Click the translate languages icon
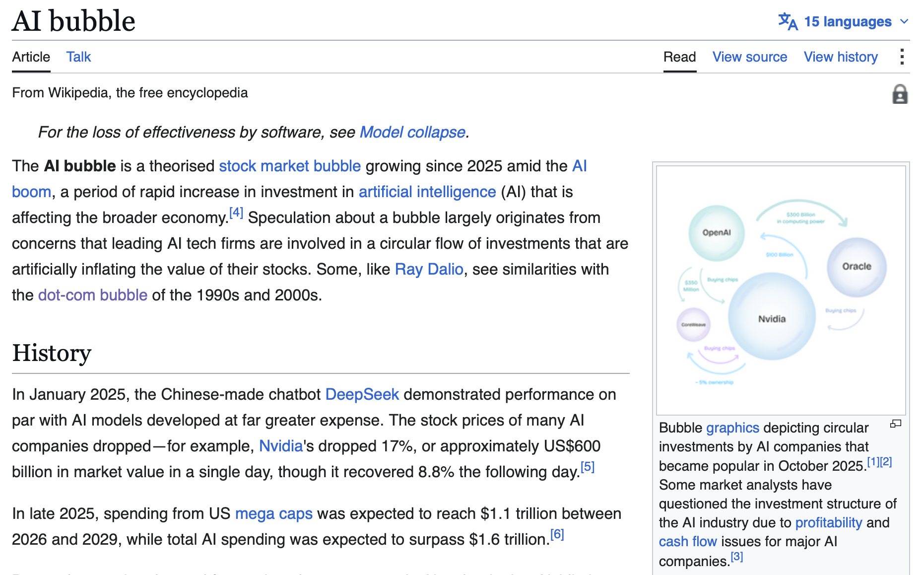Image resolution: width=924 pixels, height=575 pixels. click(x=788, y=21)
